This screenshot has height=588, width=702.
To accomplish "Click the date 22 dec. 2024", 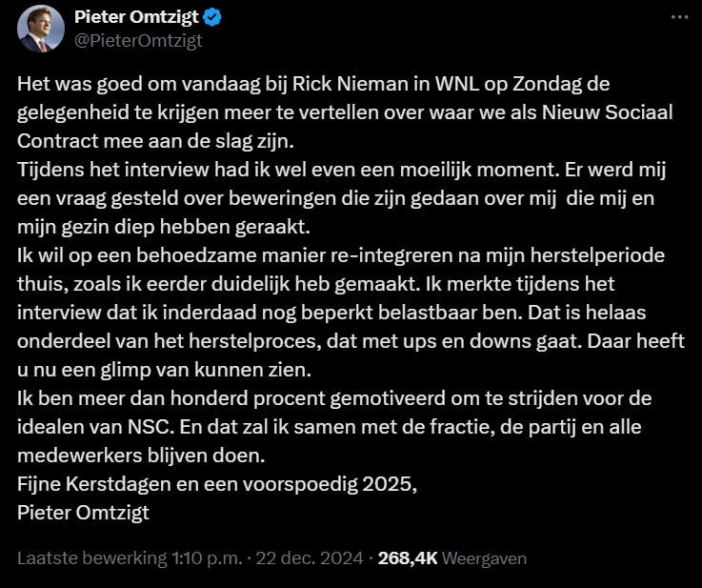I will pos(310,558).
